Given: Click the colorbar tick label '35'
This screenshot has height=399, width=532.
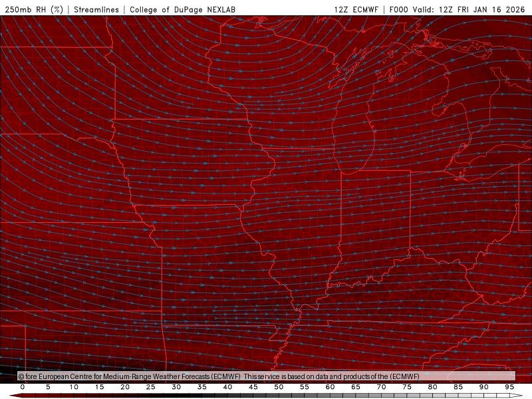Looking at the screenshot, I should tap(202, 387).
